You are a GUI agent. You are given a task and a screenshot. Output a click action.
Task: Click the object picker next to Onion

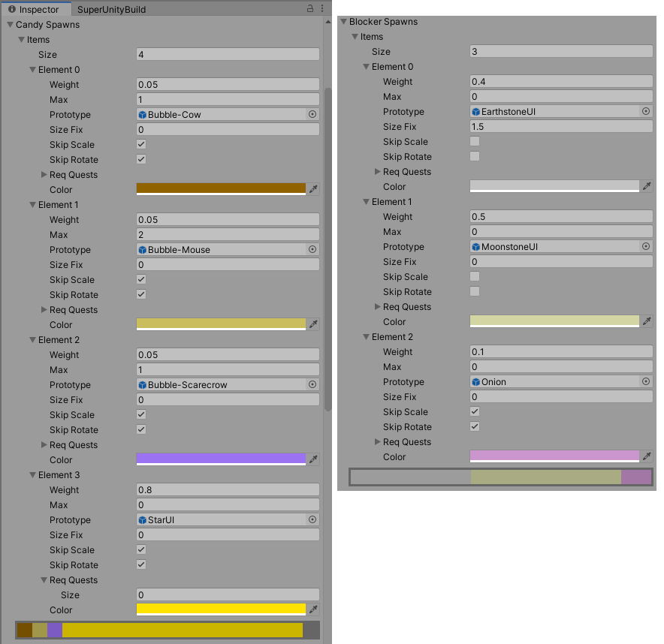(x=646, y=382)
